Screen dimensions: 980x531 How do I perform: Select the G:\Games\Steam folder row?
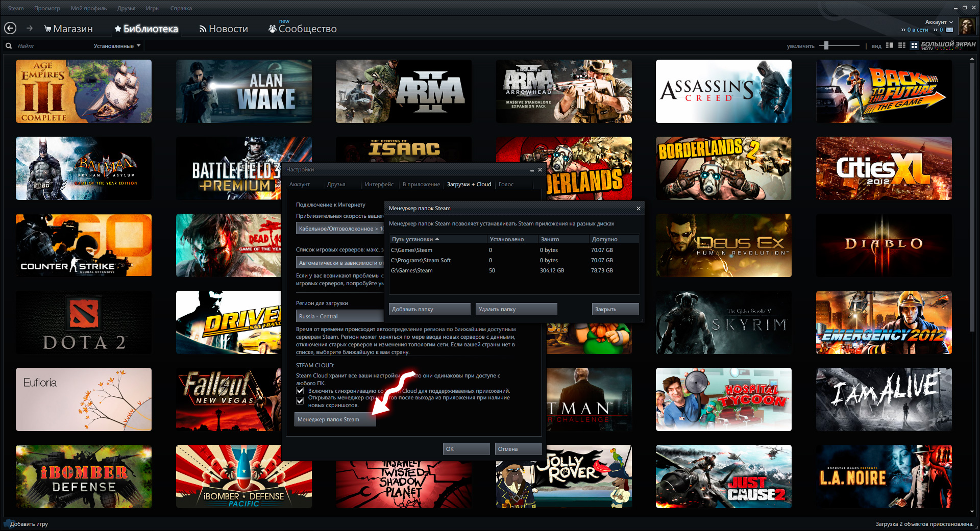[x=514, y=270]
